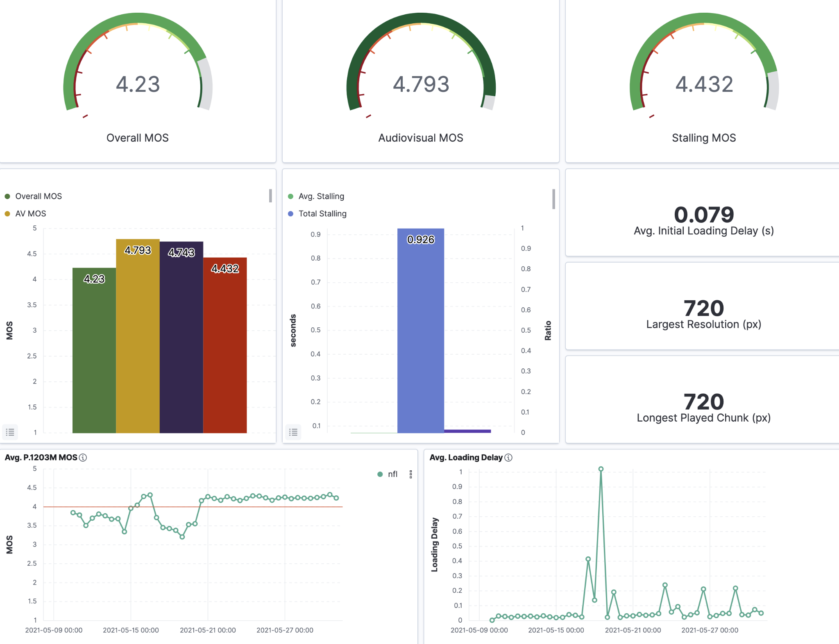The width and height of the screenshot is (839, 644).
Task: Click the loading delay peak data point
Action: tap(601, 469)
